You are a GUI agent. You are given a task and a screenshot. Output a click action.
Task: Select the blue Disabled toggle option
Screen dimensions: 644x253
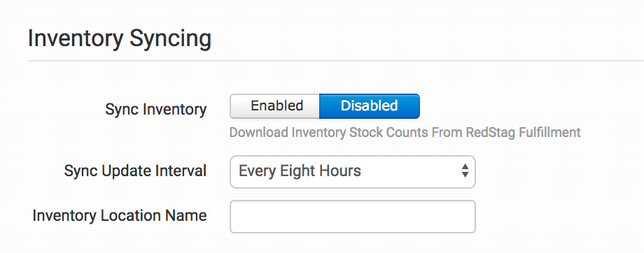pos(369,106)
